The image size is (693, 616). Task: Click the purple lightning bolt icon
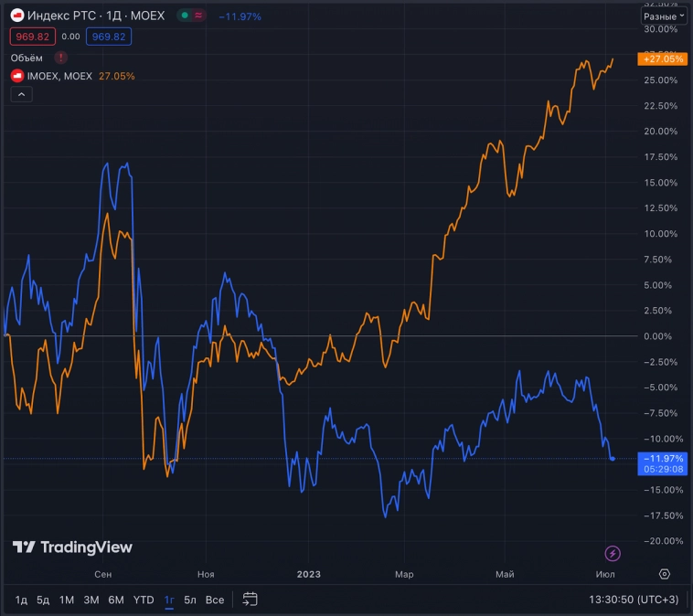[613, 553]
